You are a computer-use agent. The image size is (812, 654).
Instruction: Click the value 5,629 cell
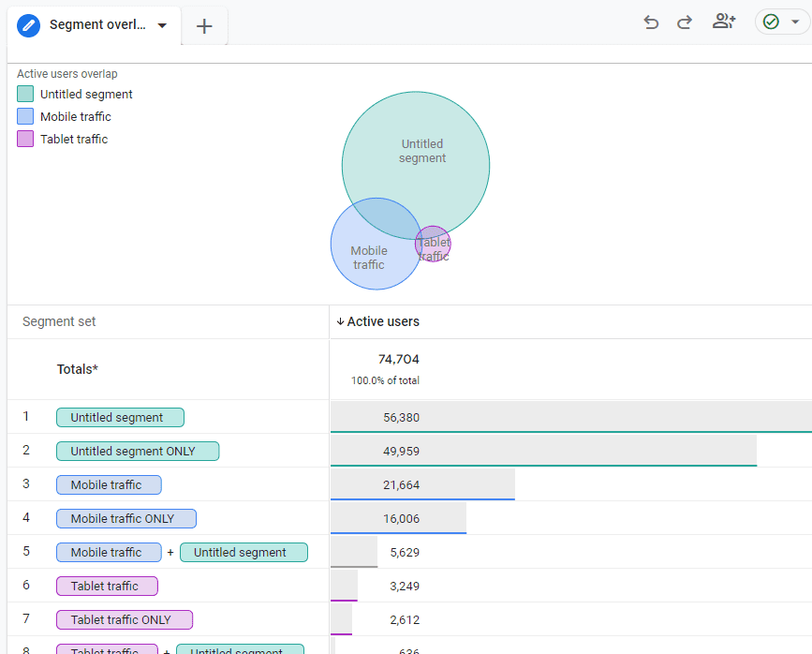(x=405, y=552)
